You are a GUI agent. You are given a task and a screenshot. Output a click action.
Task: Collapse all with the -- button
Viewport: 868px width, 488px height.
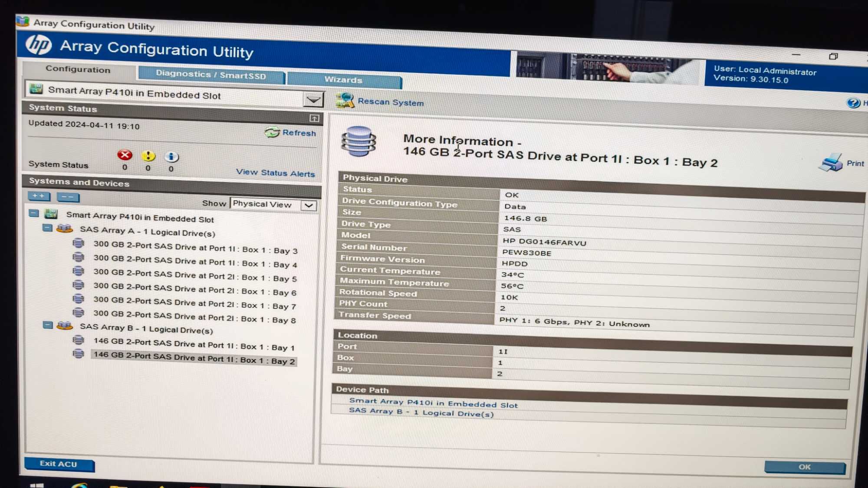pyautogui.click(x=68, y=197)
